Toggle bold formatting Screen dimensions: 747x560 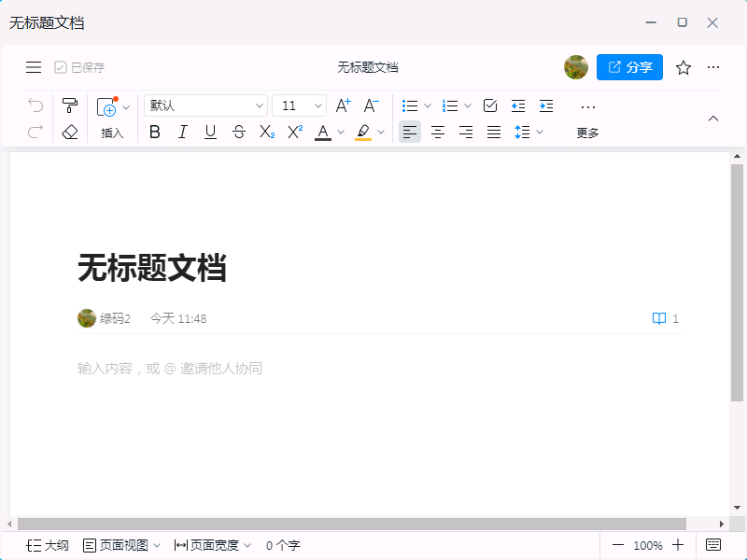[x=155, y=133]
